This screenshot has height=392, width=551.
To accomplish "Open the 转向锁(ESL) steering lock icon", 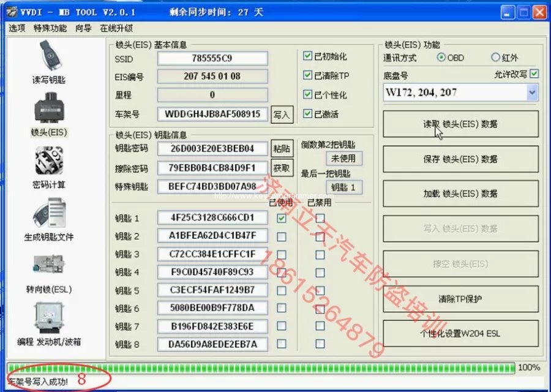I will (49, 265).
